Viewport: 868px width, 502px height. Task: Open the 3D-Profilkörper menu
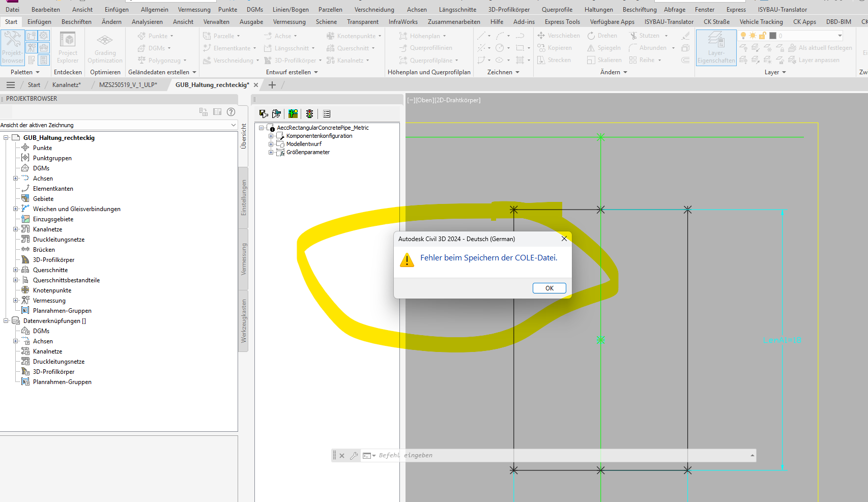pyautogui.click(x=509, y=10)
